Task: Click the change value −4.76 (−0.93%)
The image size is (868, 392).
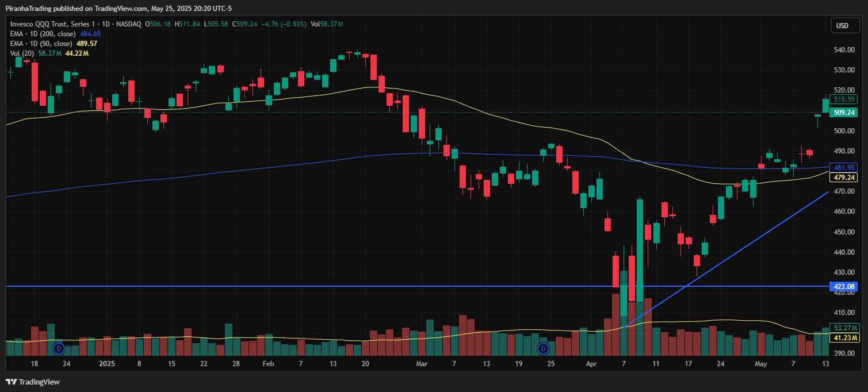Action: [x=284, y=24]
